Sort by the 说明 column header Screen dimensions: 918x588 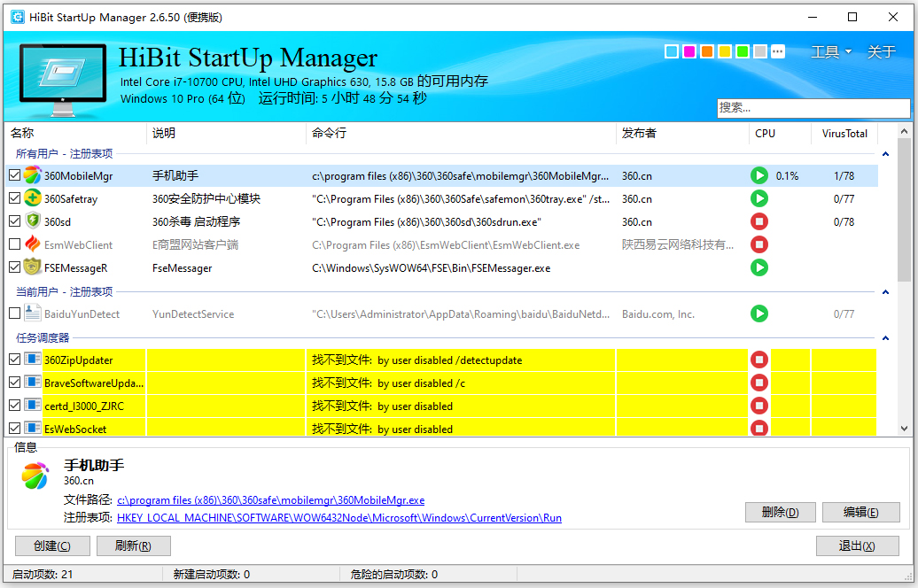click(x=226, y=134)
